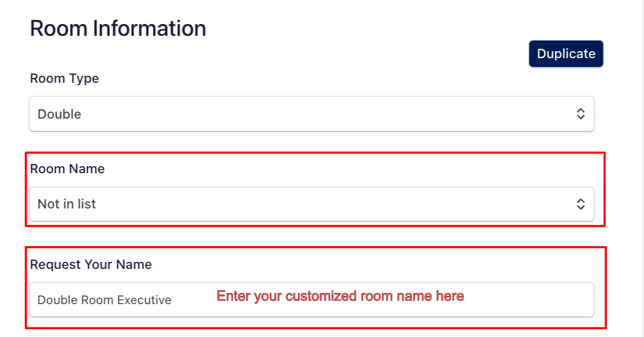Click the selected value "Double"
This screenshot has height=337, width=644.
click(59, 114)
